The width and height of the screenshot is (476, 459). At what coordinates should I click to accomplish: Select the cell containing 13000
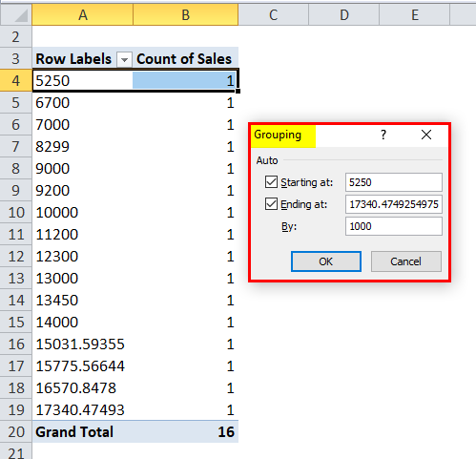pos(83,279)
